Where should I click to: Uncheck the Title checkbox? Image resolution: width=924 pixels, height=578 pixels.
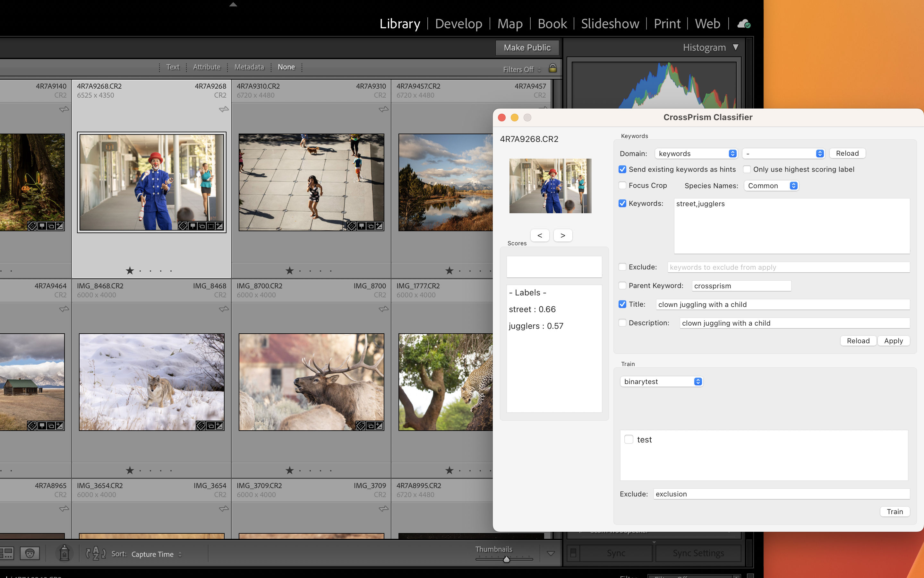pyautogui.click(x=622, y=304)
